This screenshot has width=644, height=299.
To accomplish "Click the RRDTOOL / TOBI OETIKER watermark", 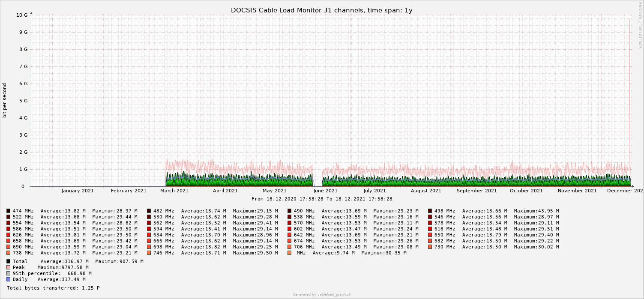I will tap(640, 25).
